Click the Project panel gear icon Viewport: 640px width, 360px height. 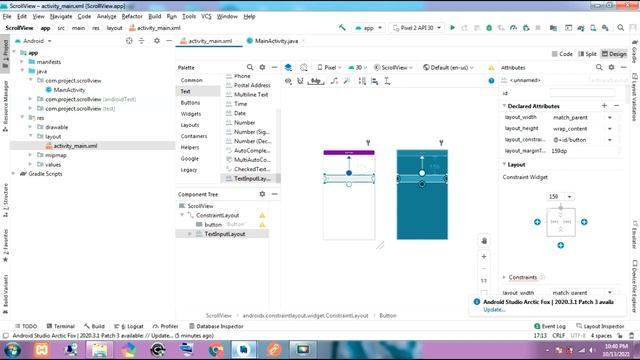(157, 41)
